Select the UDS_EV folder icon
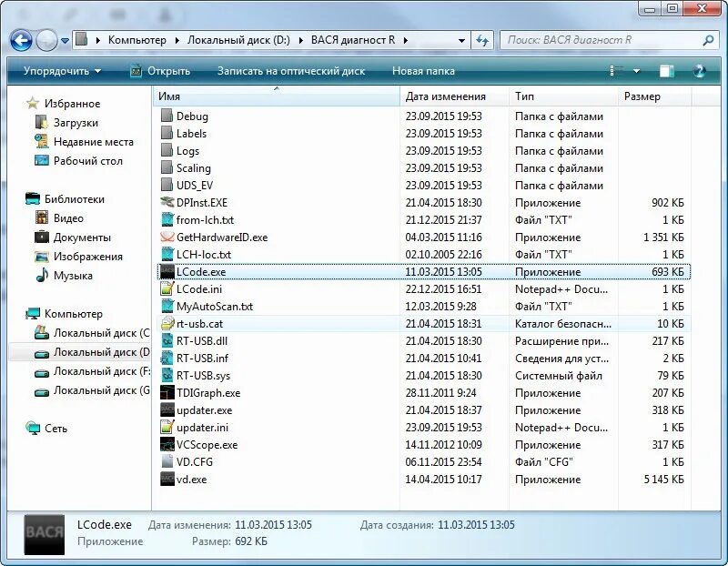 [167, 185]
